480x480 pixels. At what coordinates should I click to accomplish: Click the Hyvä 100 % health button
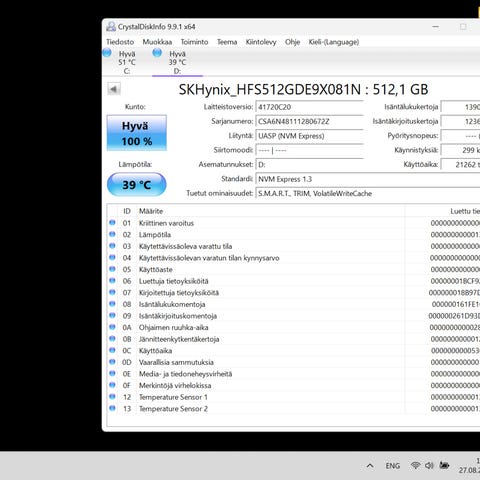tap(137, 133)
